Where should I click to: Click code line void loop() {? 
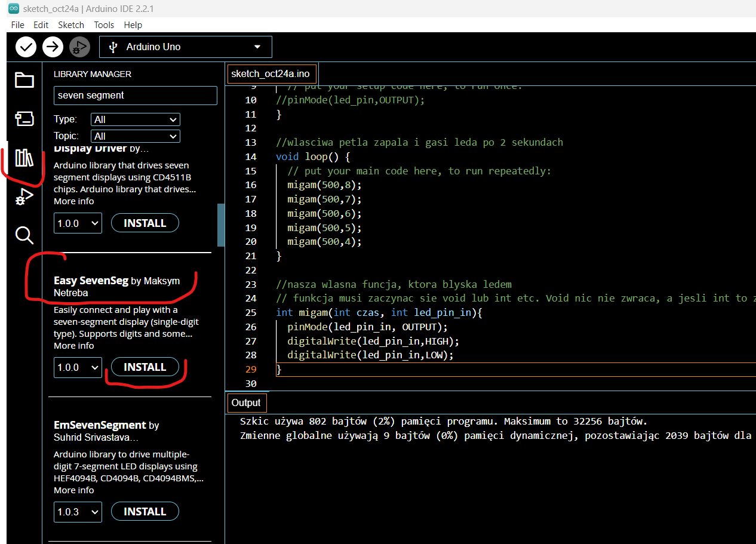coord(313,156)
